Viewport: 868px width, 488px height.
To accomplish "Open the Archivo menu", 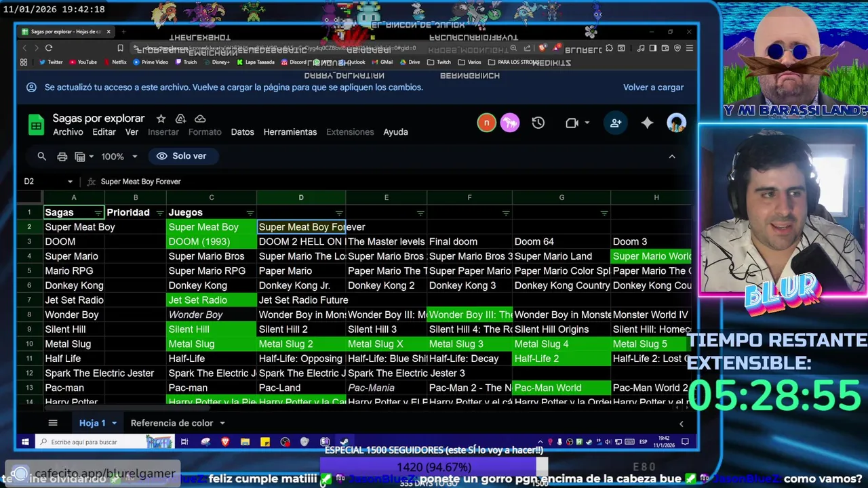I will [68, 132].
